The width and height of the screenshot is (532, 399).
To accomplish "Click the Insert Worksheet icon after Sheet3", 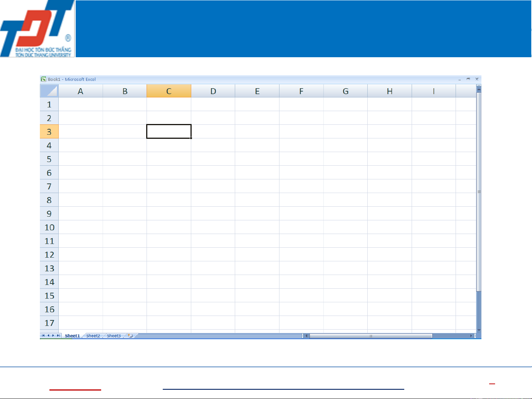I will 130,336.
